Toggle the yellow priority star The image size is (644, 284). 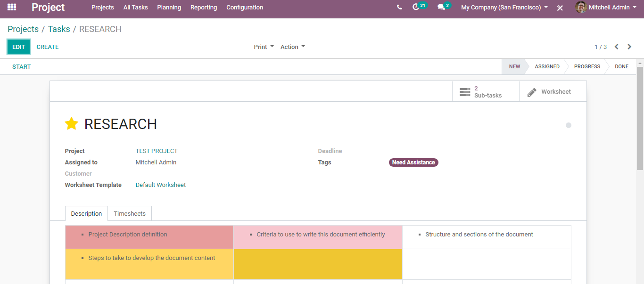click(x=71, y=124)
